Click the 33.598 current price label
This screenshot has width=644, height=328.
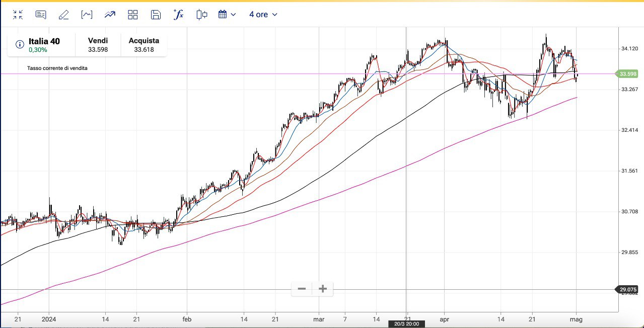click(627, 74)
